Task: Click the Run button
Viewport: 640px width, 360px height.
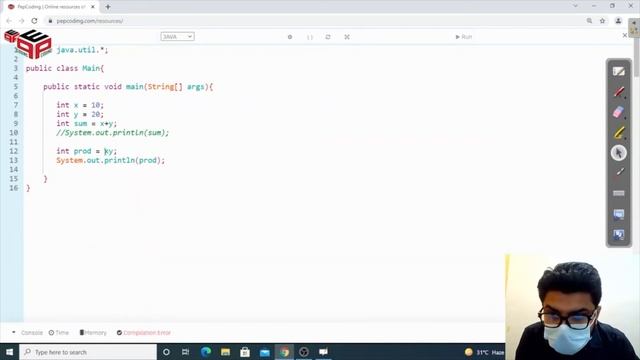Action: [463, 37]
